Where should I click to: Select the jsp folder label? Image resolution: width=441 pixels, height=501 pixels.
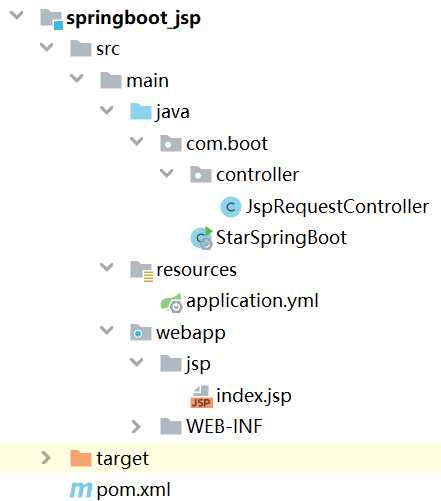pos(198,364)
